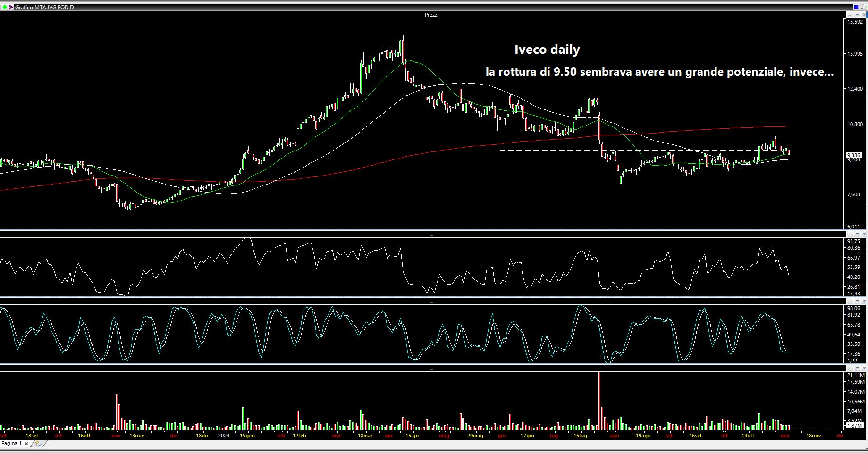The image size is (868, 453).
Task: Close the Prezzi pane
Action: pos(863,15)
